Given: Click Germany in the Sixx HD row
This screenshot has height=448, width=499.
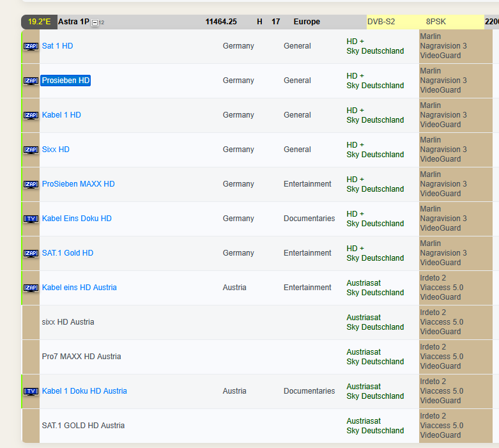Looking at the screenshot, I should pos(238,150).
